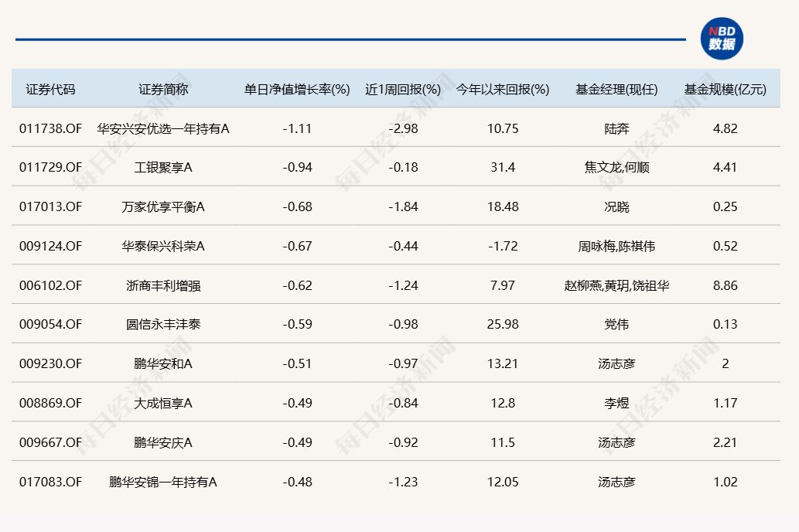Select fund code 017013.OF

[50, 206]
